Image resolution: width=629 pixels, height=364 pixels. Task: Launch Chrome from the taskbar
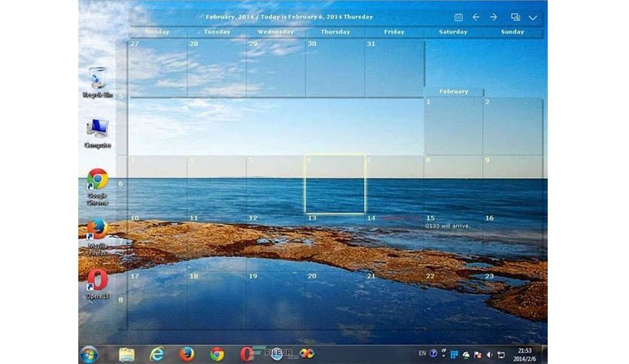pos(217,354)
